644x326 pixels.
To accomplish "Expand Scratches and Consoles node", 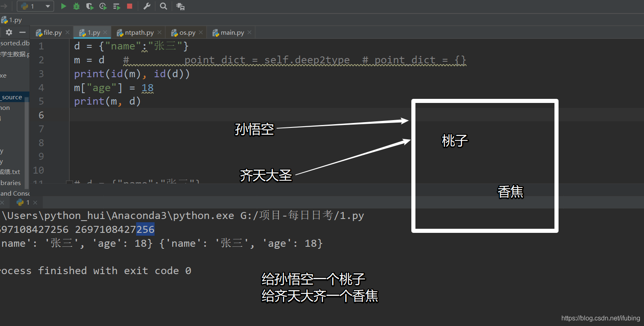I will coord(15,193).
